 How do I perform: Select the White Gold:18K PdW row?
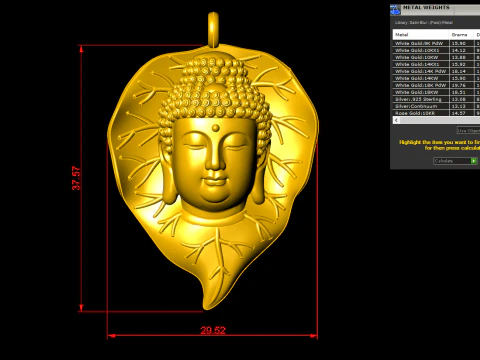coord(436,85)
